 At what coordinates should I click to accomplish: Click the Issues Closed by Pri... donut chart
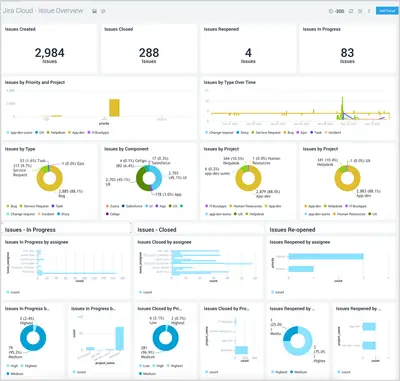coord(166,338)
